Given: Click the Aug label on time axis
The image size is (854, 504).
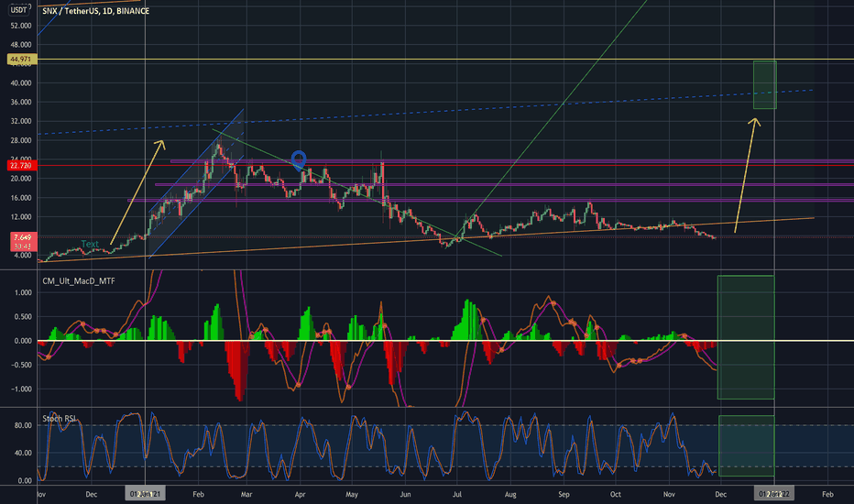Looking at the screenshot, I should (x=510, y=494).
